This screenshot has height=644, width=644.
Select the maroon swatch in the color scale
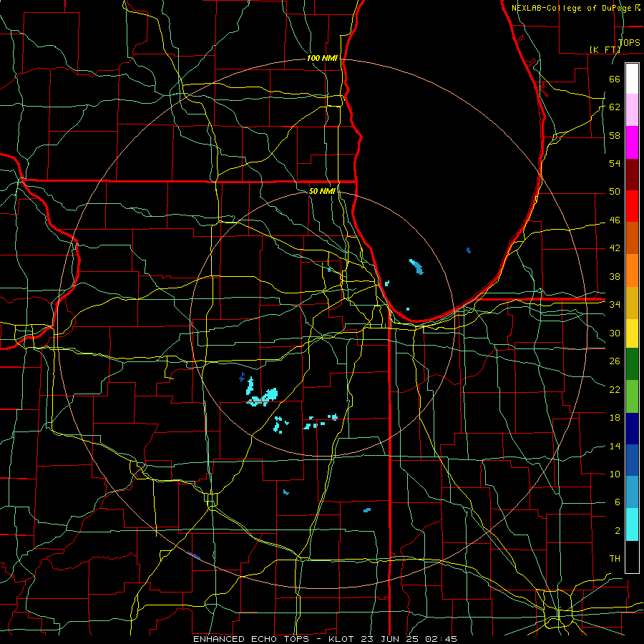pos(632,174)
